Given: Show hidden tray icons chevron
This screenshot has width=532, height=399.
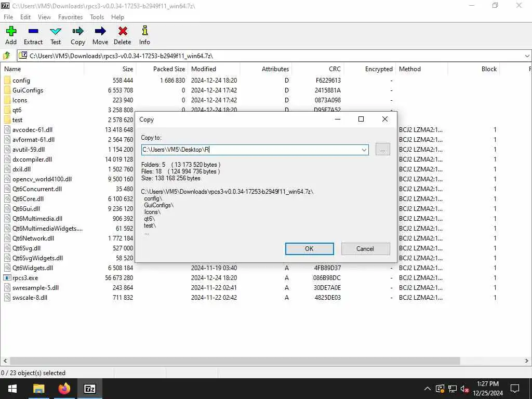Looking at the screenshot, I should 428,389.
